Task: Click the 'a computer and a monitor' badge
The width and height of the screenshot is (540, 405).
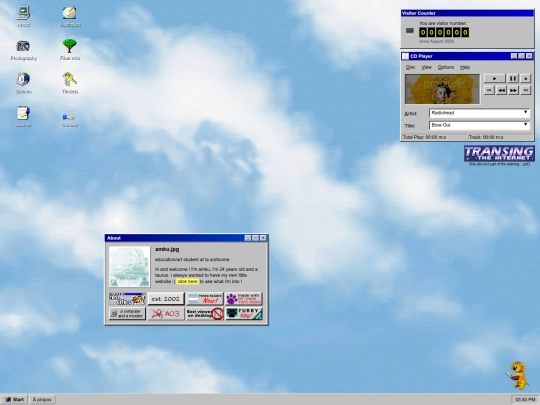Action: pyautogui.click(x=127, y=314)
